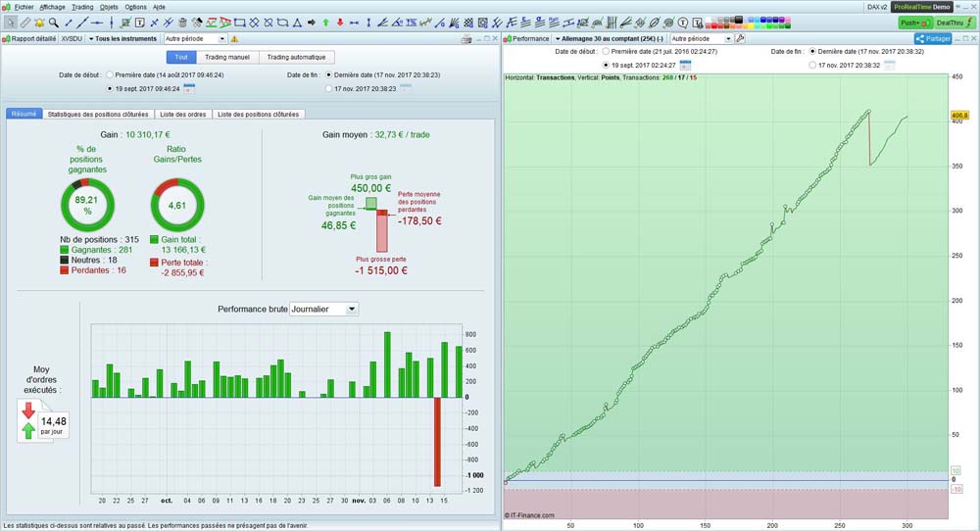Open the Aide menu
980x531 pixels.
160,7
